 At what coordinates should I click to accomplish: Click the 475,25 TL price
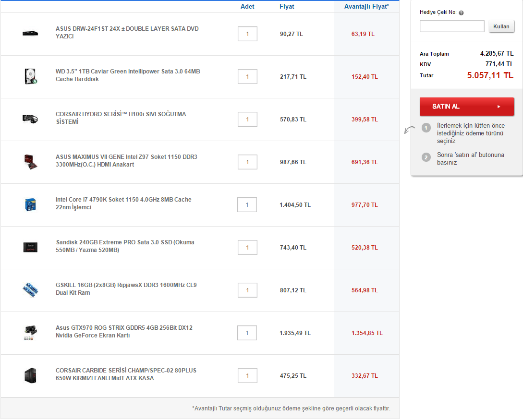coord(293,376)
